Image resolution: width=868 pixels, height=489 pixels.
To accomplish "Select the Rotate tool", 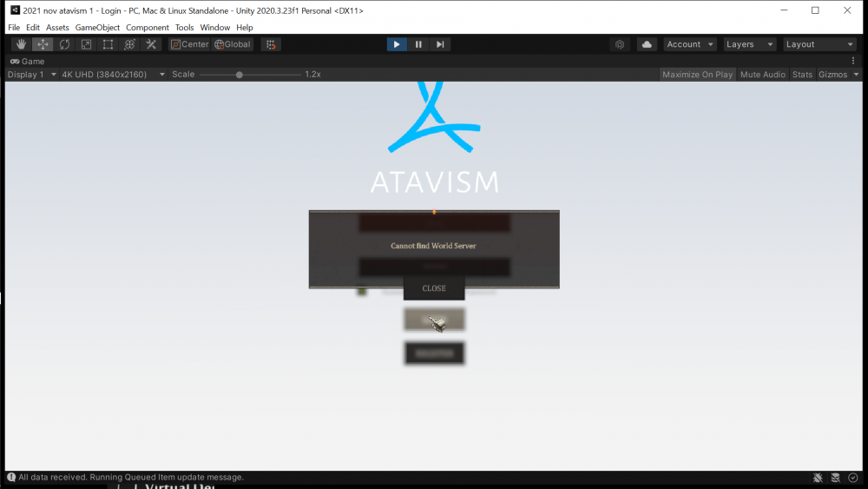I will point(64,44).
